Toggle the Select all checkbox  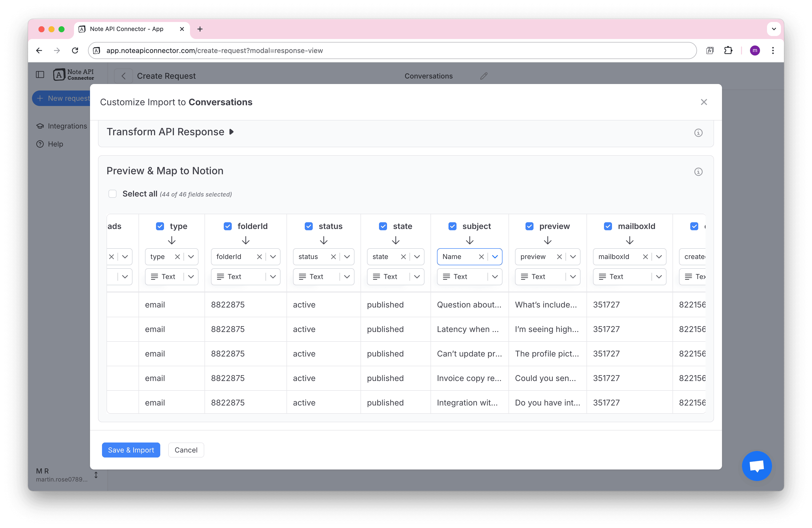(x=112, y=194)
